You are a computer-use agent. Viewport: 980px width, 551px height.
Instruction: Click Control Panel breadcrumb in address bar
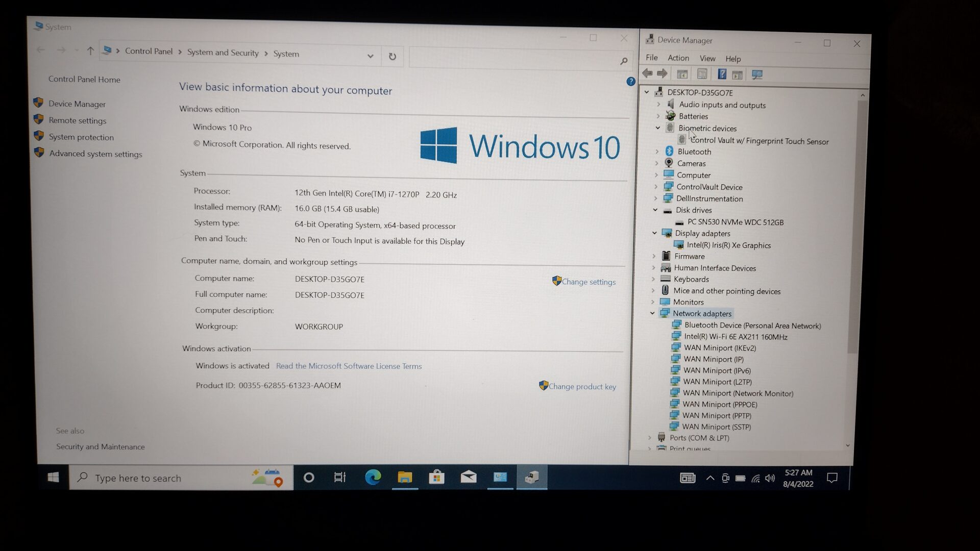(149, 51)
